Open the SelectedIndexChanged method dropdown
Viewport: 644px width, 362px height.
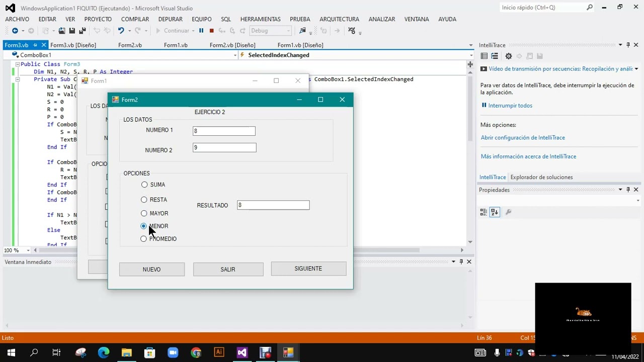[471, 55]
